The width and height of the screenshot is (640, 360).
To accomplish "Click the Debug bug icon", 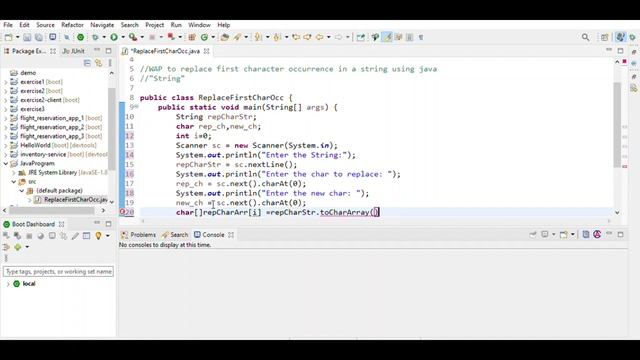I will (95, 37).
